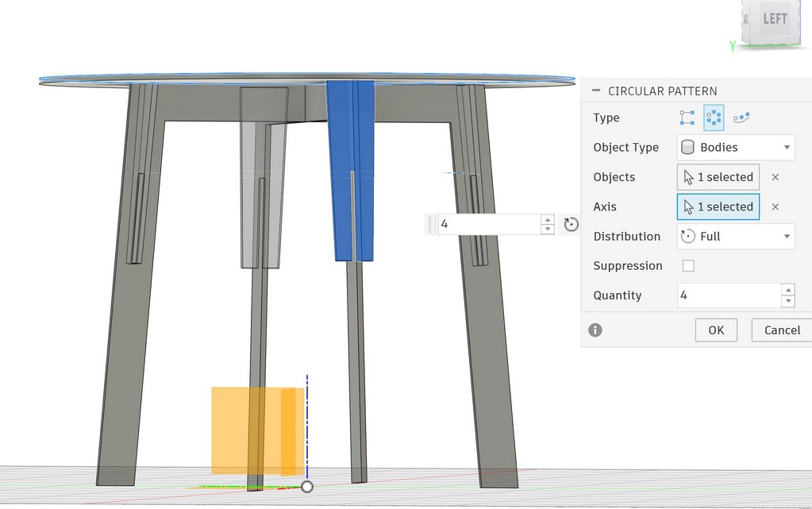
Task: Click the Quantity input field in dialog
Action: point(729,295)
